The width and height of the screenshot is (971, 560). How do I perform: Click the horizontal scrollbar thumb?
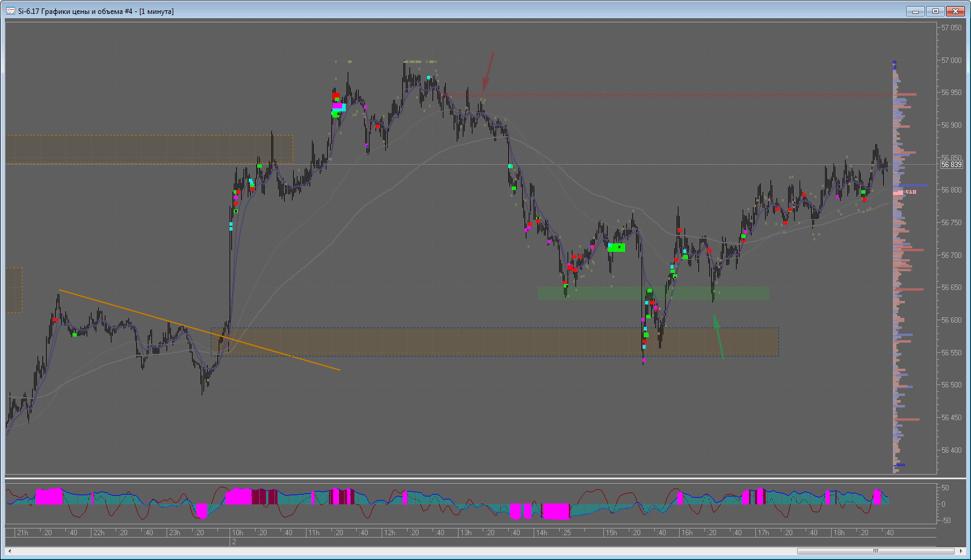click(875, 551)
